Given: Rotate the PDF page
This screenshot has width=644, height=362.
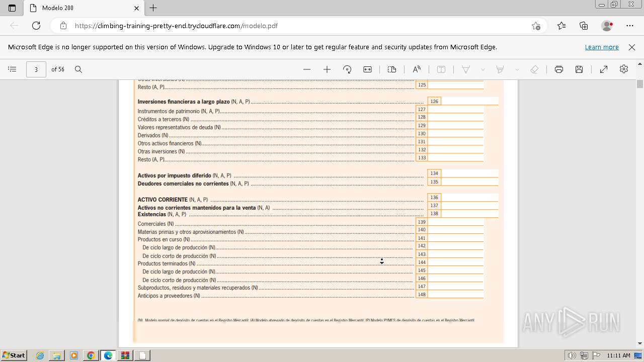Looking at the screenshot, I should pyautogui.click(x=347, y=69).
